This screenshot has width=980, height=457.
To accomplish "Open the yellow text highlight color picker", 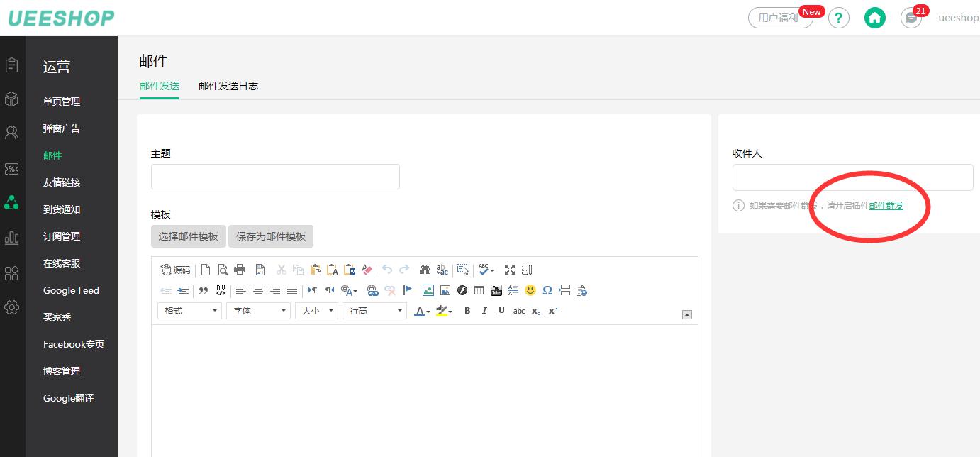I will (444, 311).
